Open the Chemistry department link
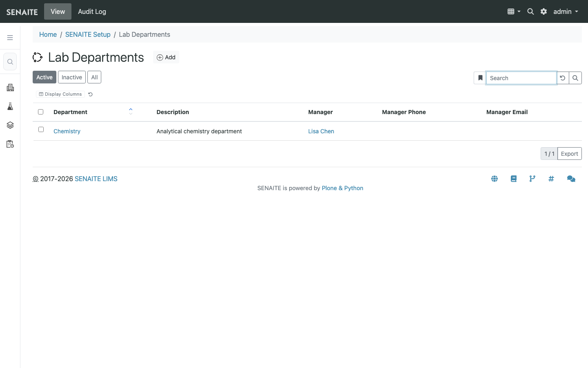Screen dimensions: 588x368 tap(67, 131)
